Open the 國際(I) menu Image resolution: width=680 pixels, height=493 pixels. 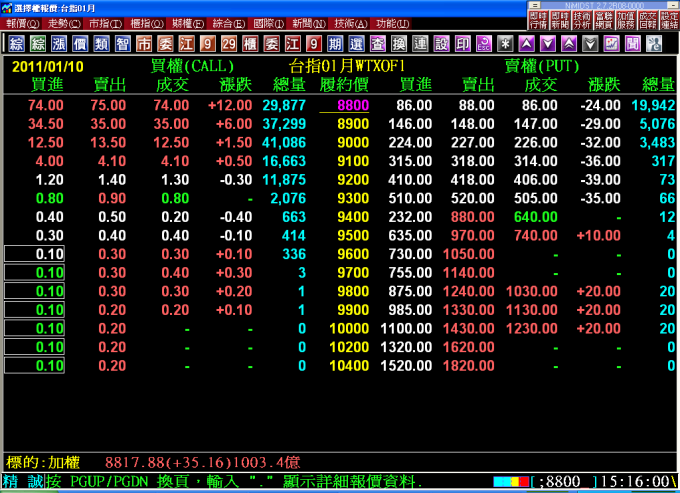(x=269, y=24)
